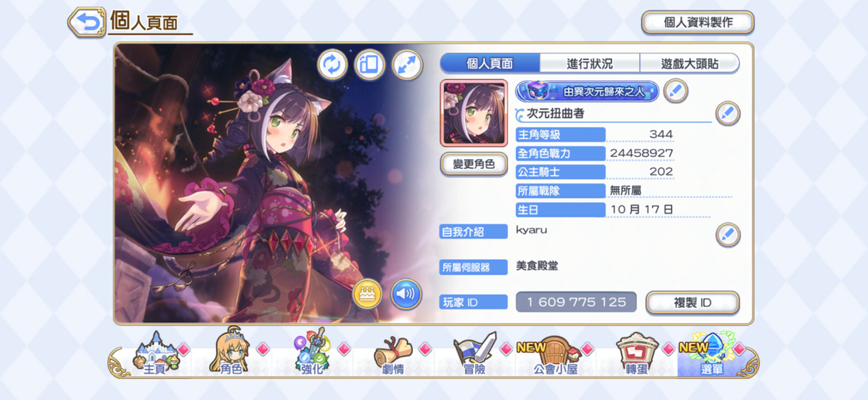Open 轉蛋 gacha in bottom navigation
The height and width of the screenshot is (400, 868).
point(637,355)
